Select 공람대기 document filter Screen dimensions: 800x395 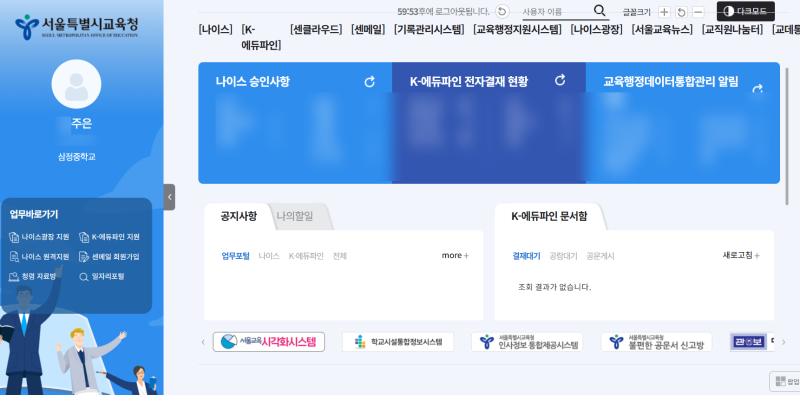pos(563,256)
